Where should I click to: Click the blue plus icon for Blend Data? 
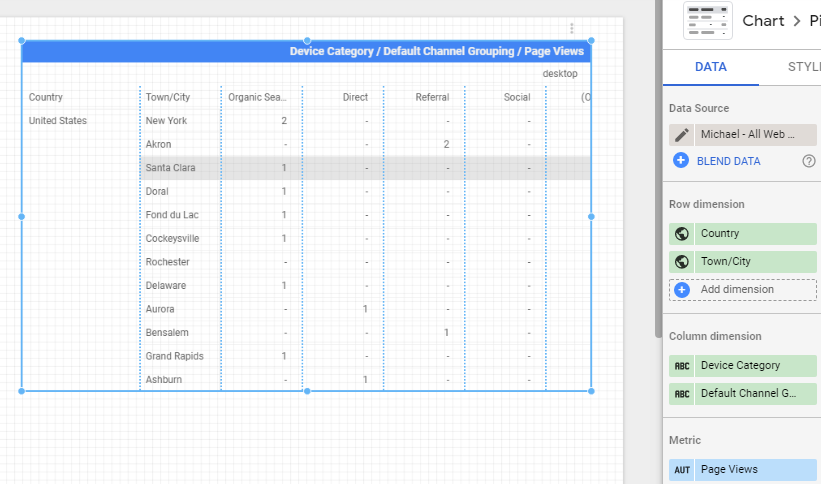pyautogui.click(x=681, y=160)
